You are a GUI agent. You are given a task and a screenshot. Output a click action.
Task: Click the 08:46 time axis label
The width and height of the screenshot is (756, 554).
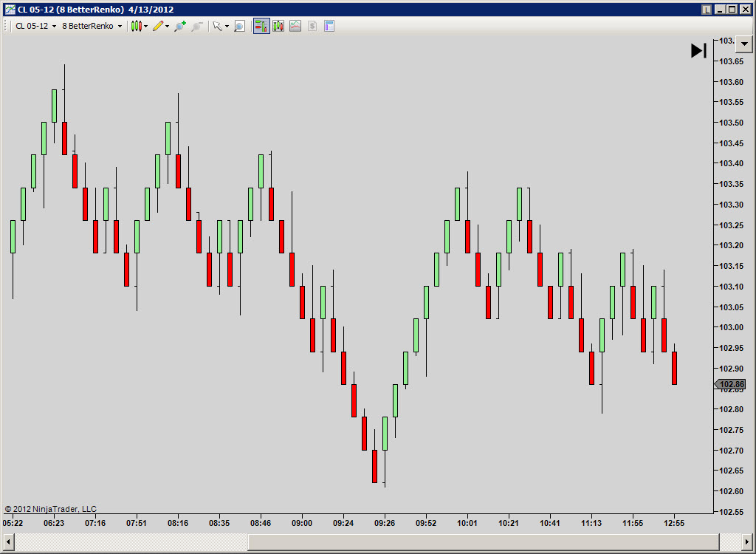(261, 523)
